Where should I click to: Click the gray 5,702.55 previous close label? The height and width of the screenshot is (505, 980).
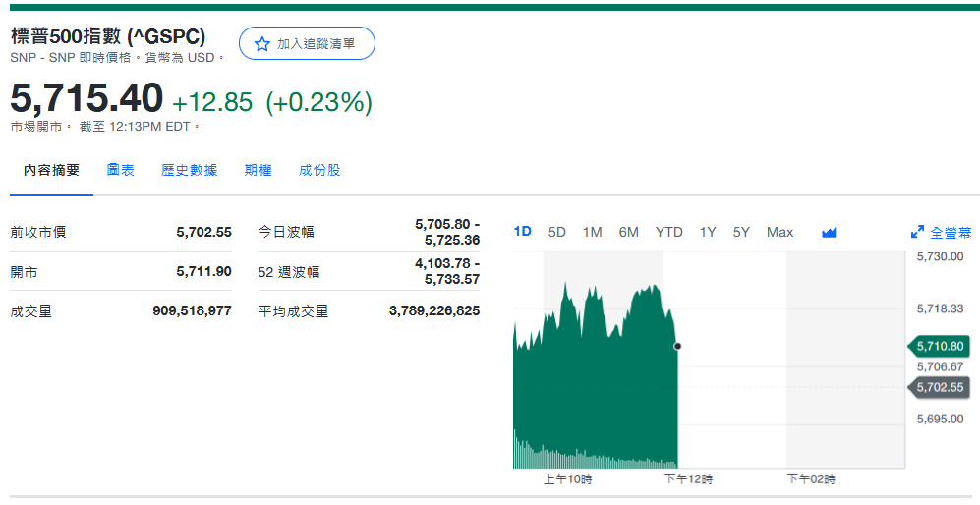(941, 387)
